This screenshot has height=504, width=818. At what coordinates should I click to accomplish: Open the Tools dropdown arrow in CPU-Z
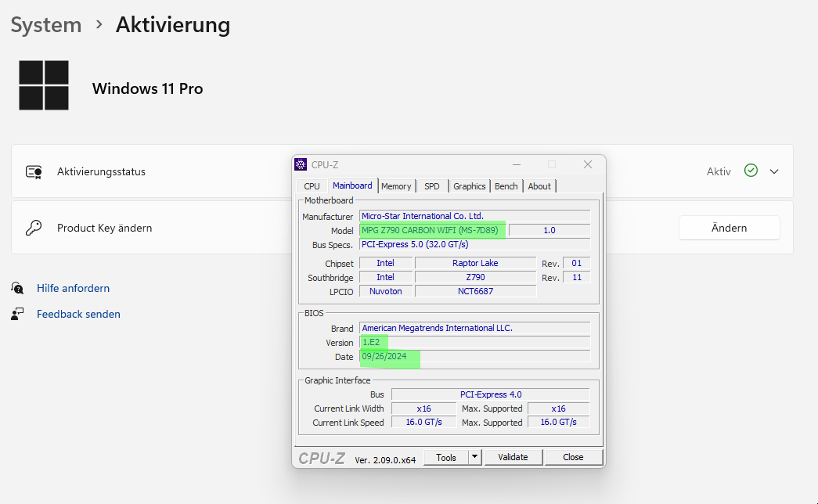(x=474, y=457)
